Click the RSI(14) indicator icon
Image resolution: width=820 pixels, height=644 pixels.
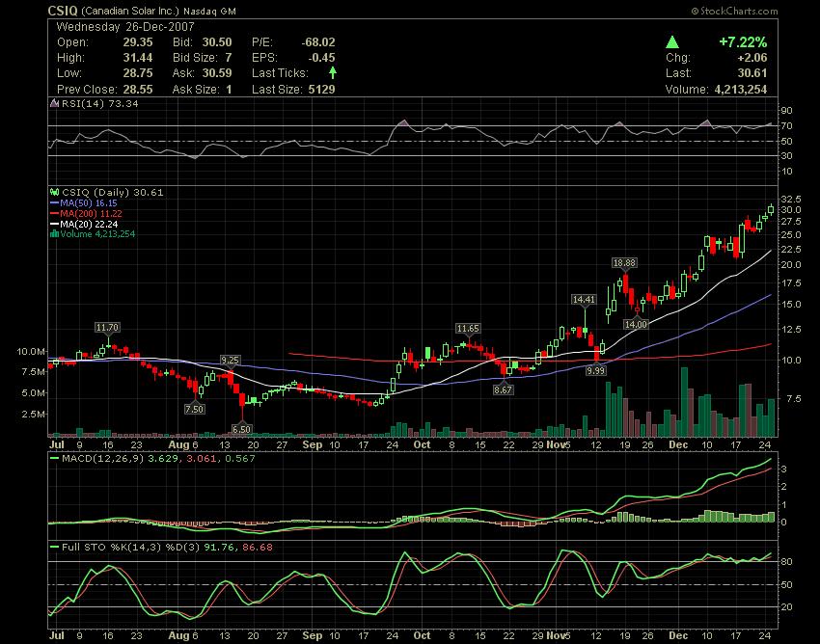(54, 103)
